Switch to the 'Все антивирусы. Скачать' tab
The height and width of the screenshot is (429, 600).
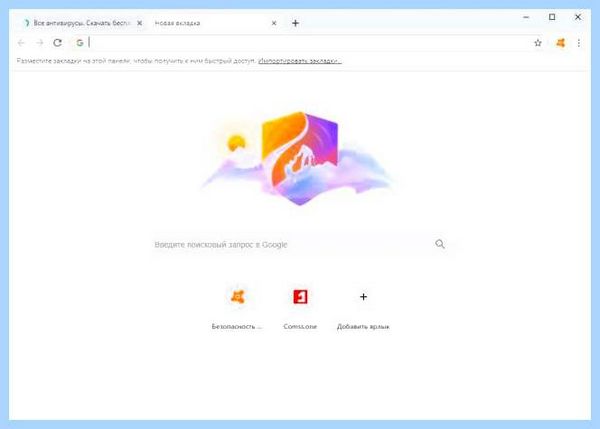click(x=82, y=23)
